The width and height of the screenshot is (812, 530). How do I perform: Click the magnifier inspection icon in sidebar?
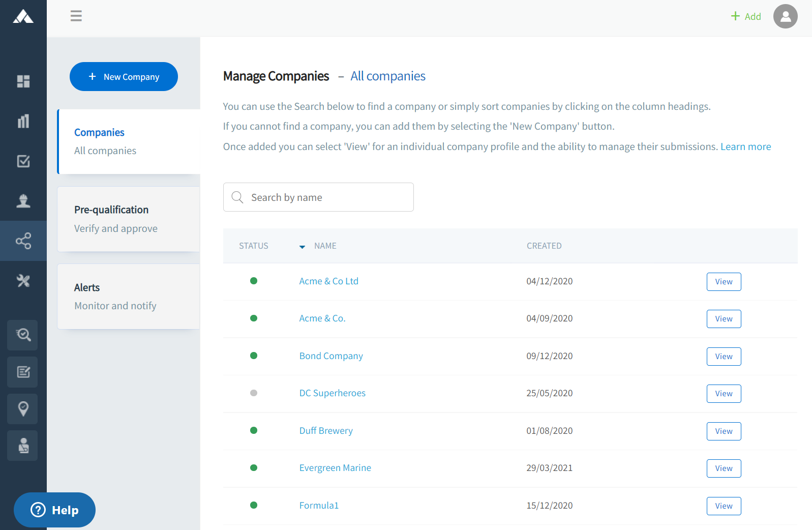tap(23, 335)
